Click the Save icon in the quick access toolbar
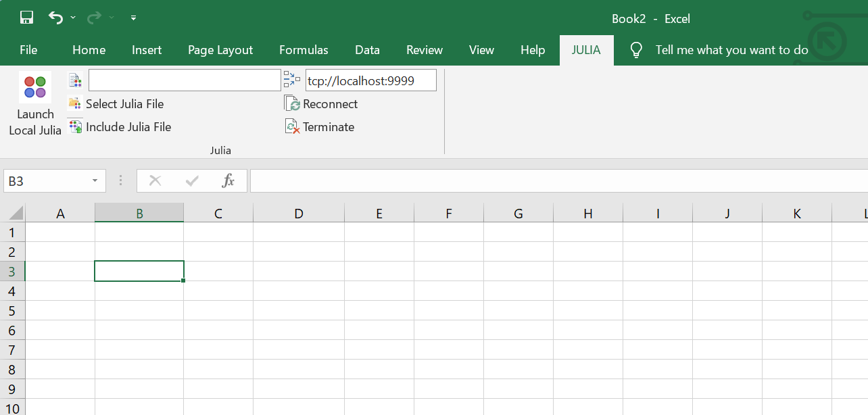 (26, 18)
